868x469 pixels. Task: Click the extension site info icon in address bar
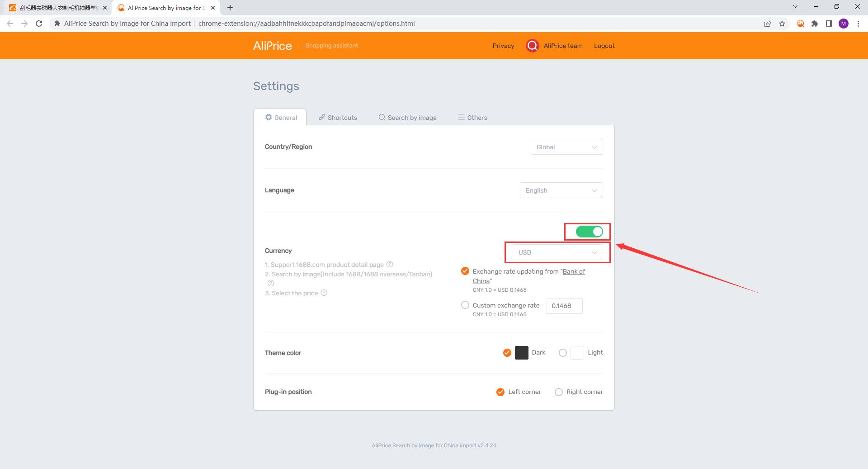57,24
